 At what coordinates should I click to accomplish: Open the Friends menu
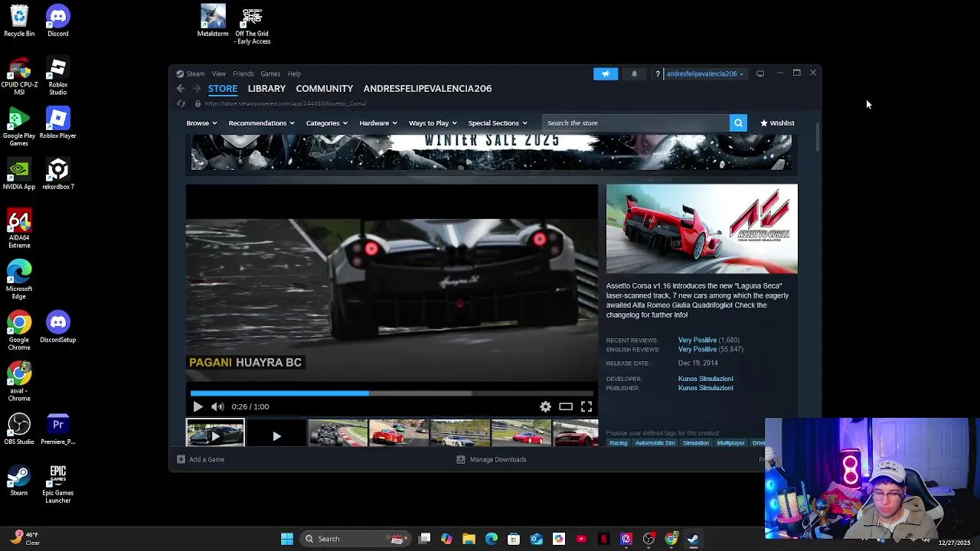[243, 74]
